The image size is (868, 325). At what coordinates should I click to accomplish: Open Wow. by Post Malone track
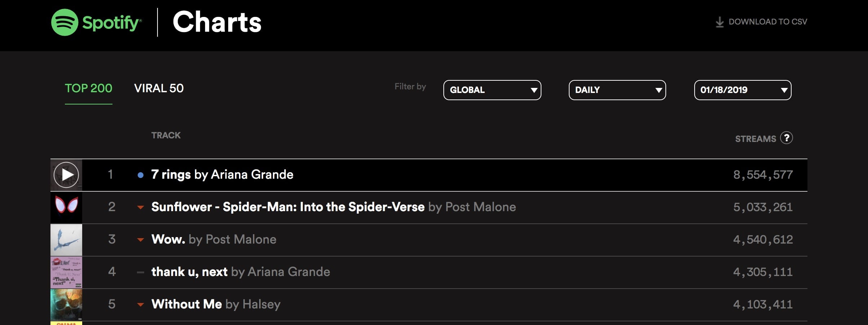coord(213,240)
